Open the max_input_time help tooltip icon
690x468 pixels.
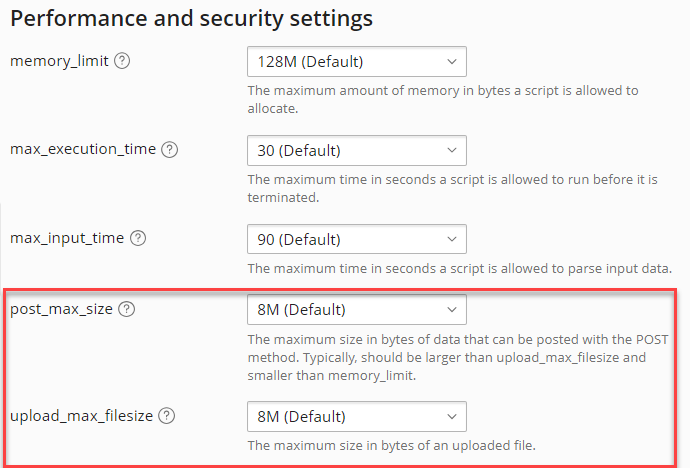tap(138, 239)
